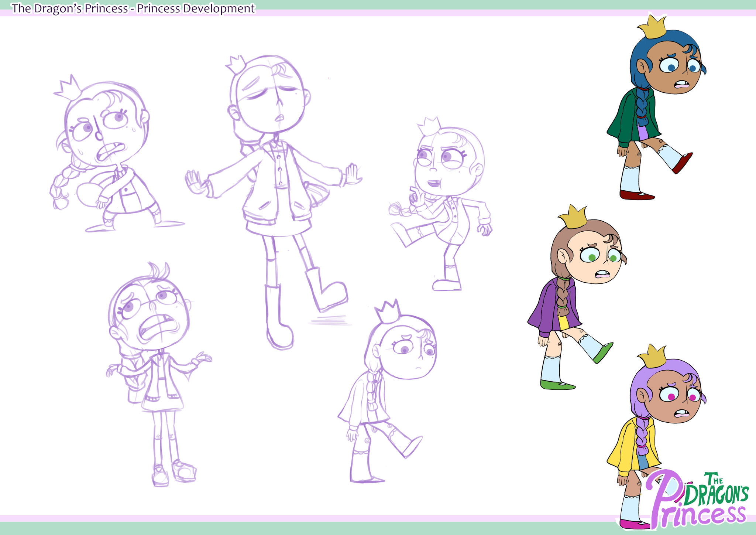Viewport: 756px width, 535px height.
Task: Click the blue-haired princess's raised red shoe
Action: pyautogui.click(x=682, y=163)
